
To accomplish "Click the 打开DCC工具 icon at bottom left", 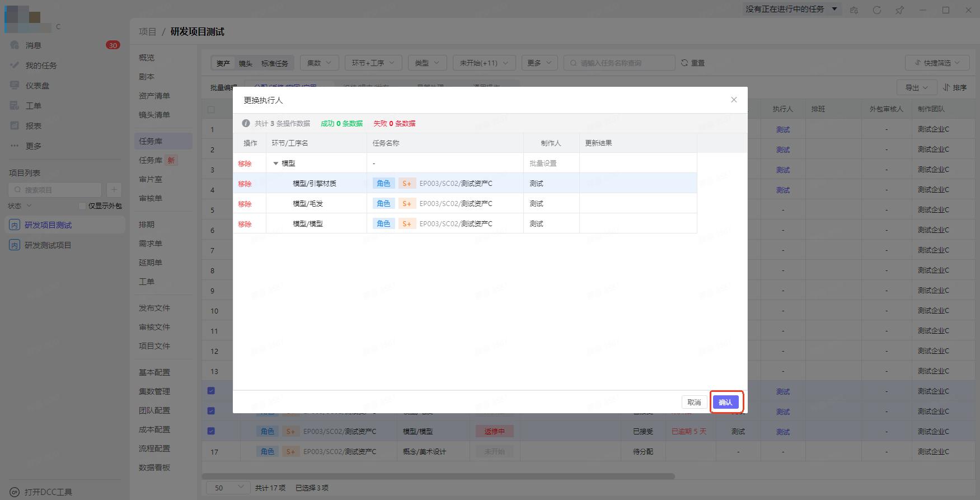I will pyautogui.click(x=15, y=492).
